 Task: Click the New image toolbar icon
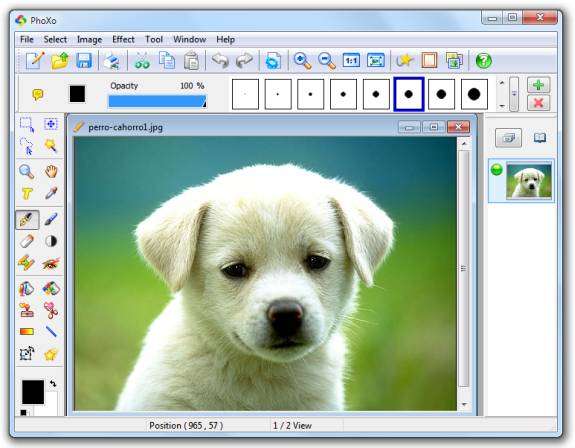pos(35,60)
